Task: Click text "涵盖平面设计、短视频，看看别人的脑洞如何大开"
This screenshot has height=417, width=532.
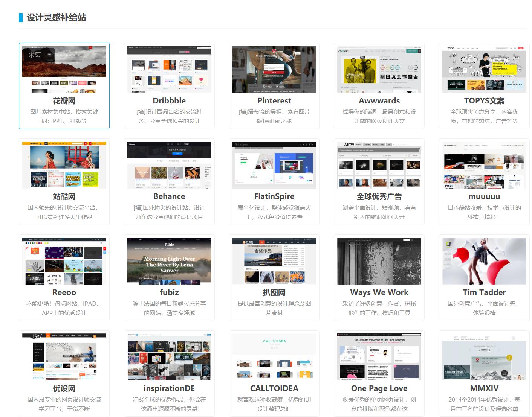Action: click(x=379, y=212)
